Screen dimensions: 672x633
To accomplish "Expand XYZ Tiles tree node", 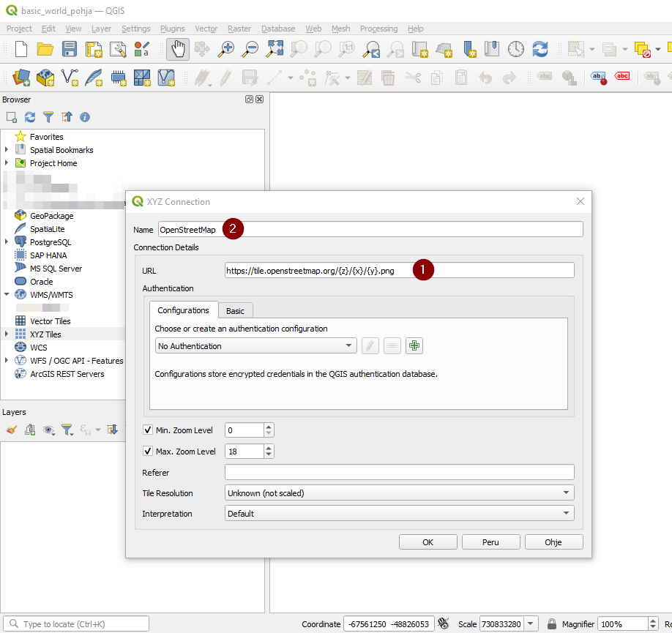I will click(7, 334).
